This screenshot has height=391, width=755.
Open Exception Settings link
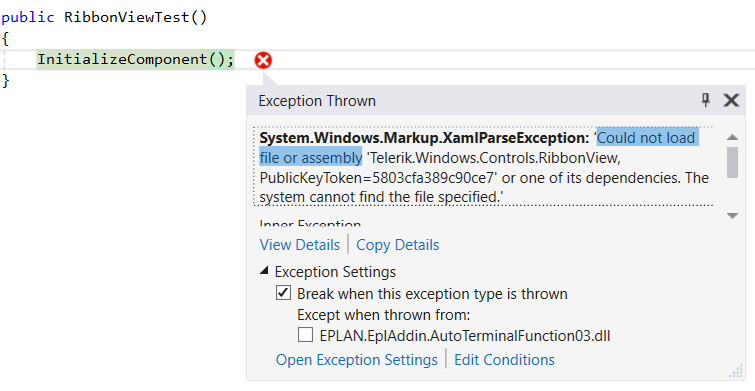[x=356, y=360]
